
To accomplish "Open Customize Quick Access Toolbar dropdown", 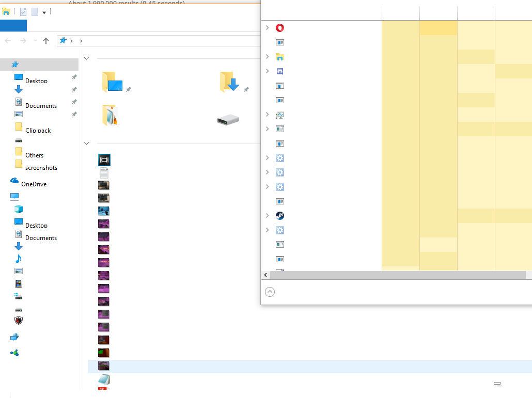I will tap(44, 12).
